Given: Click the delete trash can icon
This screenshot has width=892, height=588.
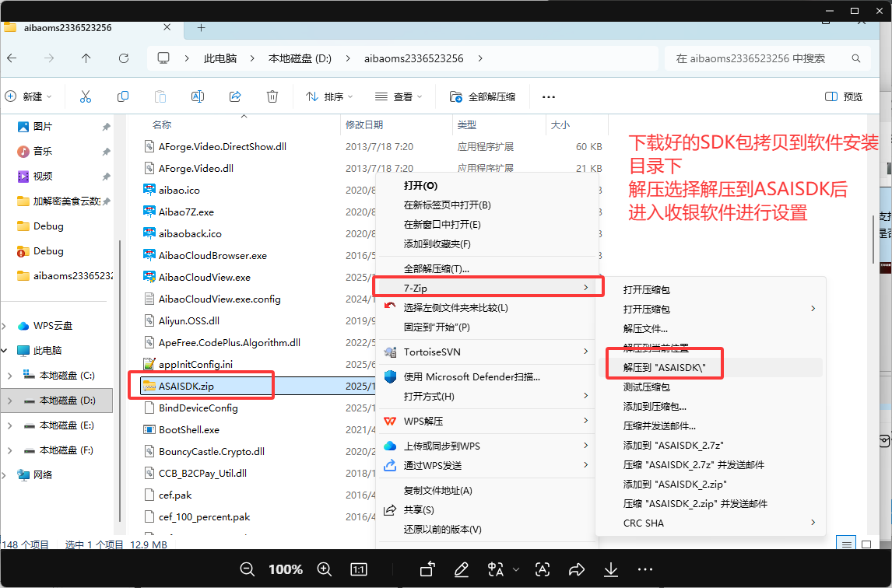Looking at the screenshot, I should pos(272,96).
